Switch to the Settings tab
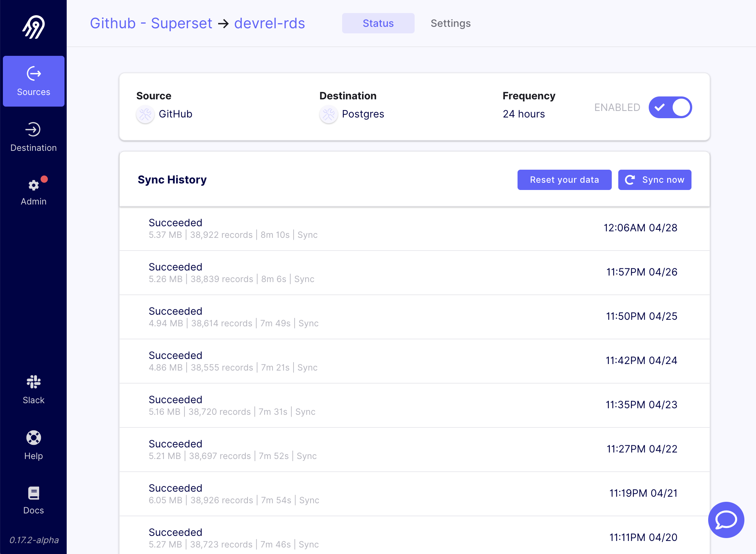756x554 pixels. [x=450, y=23]
